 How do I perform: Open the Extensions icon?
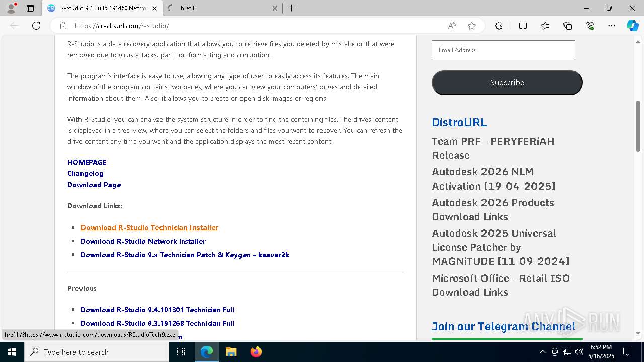pos(499,26)
